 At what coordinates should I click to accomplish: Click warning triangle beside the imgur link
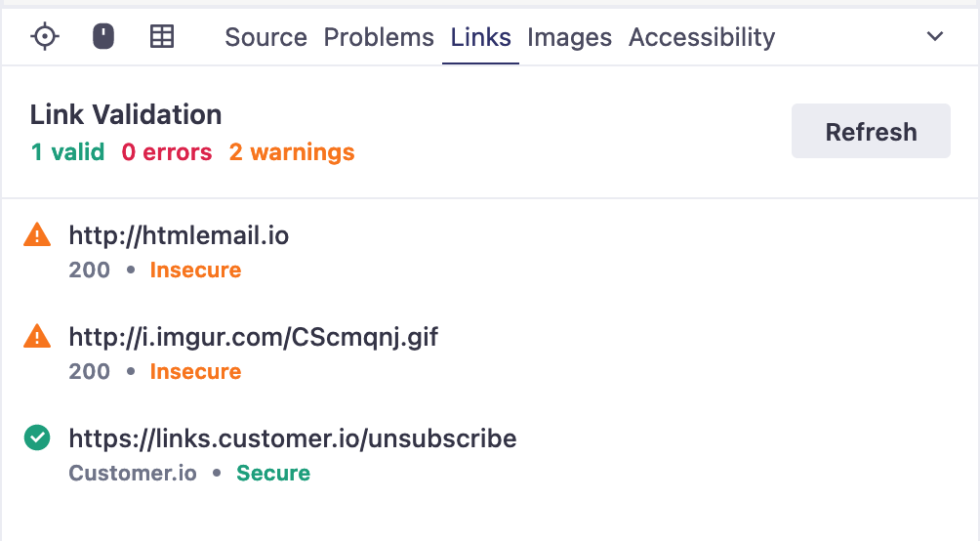(x=37, y=337)
